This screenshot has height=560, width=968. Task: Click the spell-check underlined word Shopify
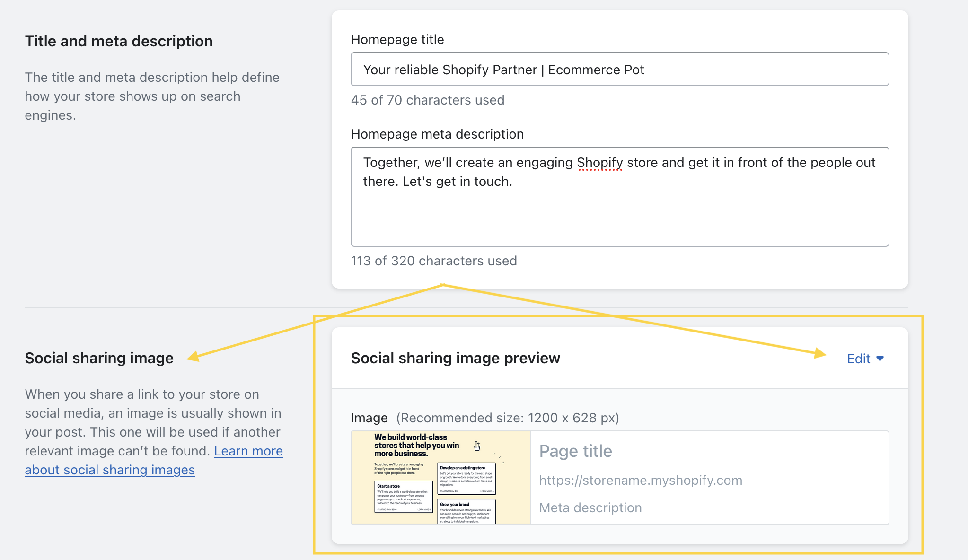click(x=599, y=163)
